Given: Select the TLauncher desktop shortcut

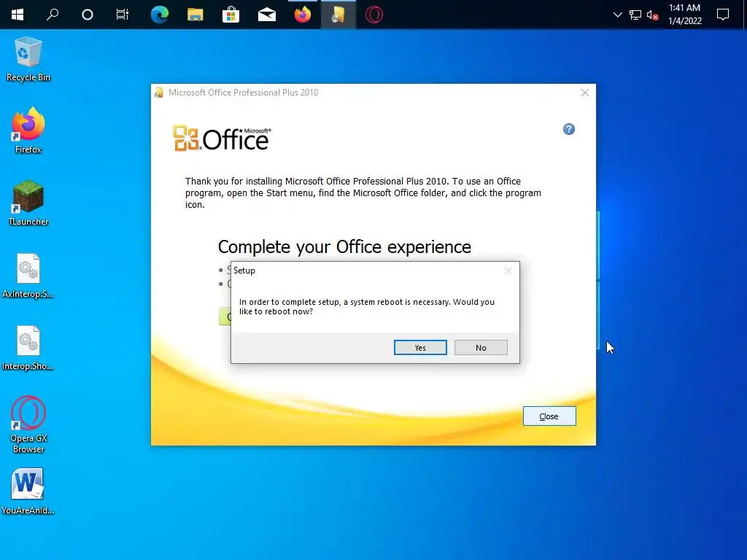Looking at the screenshot, I should click(x=28, y=203).
